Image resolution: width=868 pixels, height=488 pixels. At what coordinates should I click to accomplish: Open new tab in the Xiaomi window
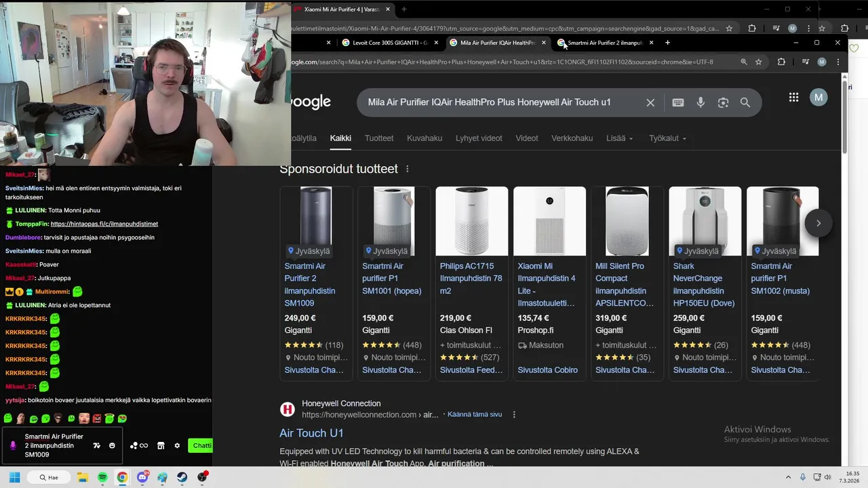click(404, 9)
